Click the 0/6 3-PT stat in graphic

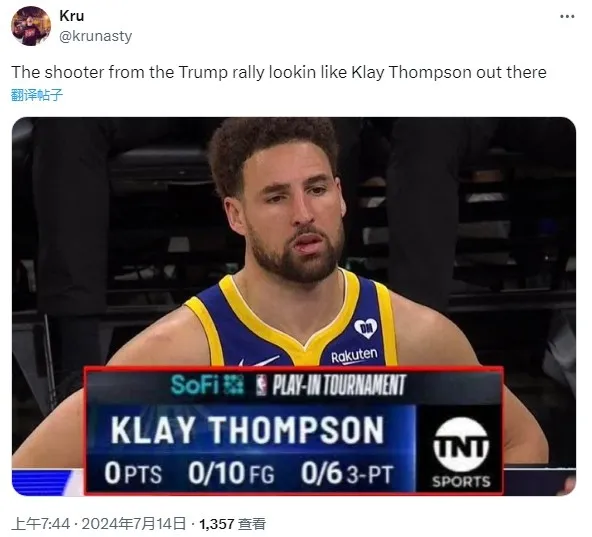click(x=347, y=473)
